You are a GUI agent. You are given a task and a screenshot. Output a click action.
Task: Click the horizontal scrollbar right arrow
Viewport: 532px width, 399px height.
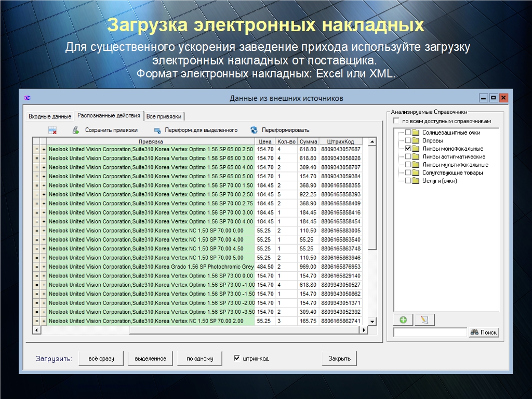(x=364, y=330)
